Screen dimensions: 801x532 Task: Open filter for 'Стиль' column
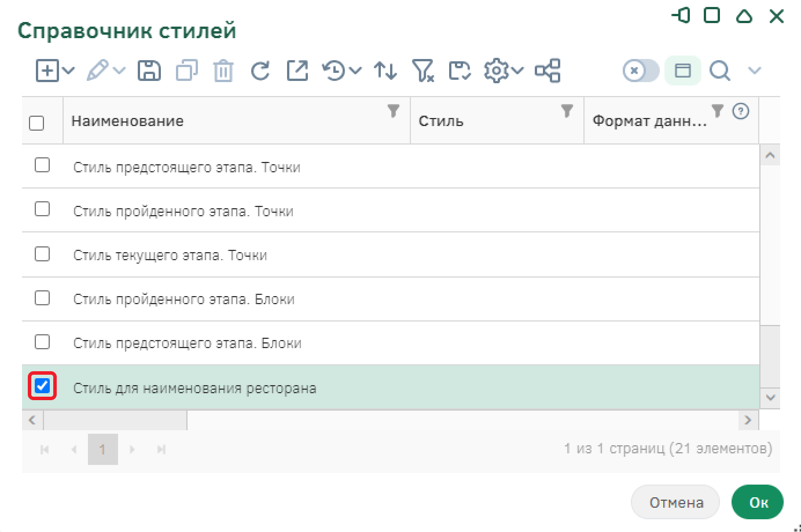pos(567,110)
